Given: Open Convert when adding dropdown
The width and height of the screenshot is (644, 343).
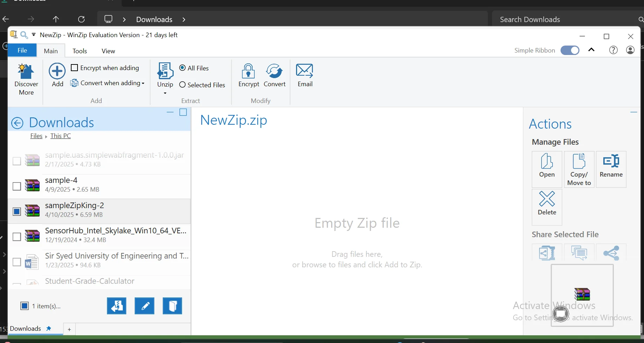Looking at the screenshot, I should point(143,83).
